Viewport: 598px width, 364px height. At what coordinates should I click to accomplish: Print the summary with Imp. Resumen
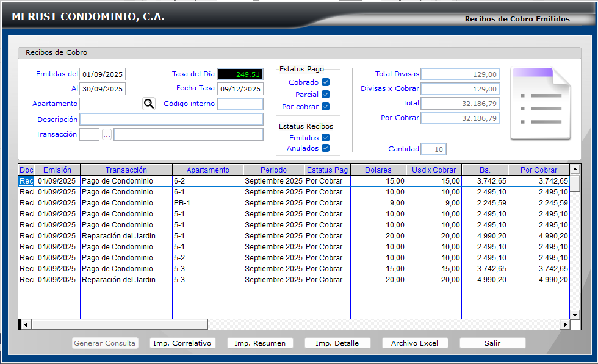click(260, 343)
